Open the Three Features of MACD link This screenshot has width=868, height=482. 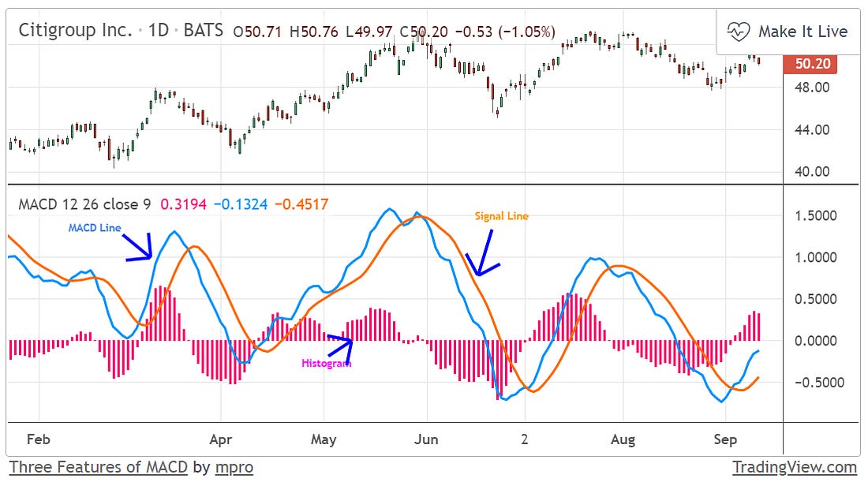click(x=99, y=467)
